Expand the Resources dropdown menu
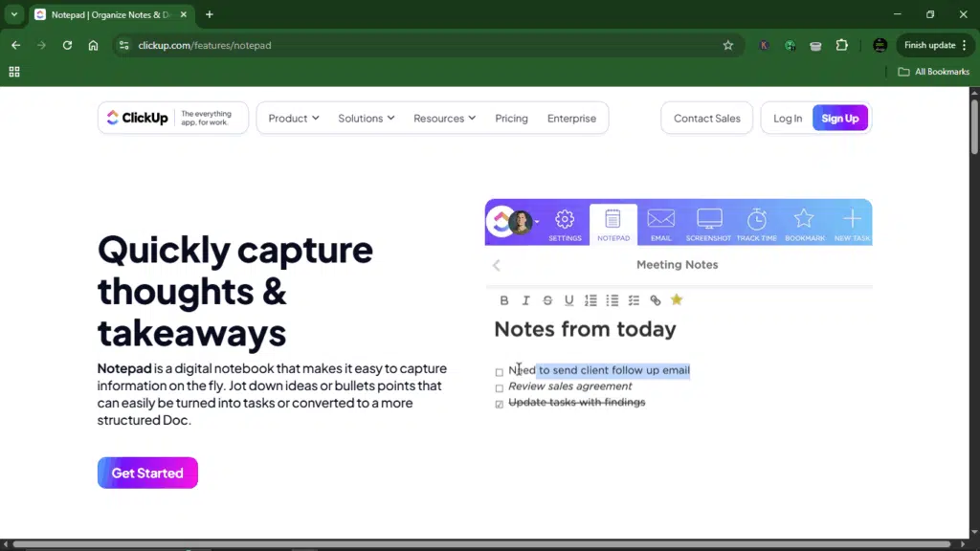The height and width of the screenshot is (551, 980). (x=444, y=118)
